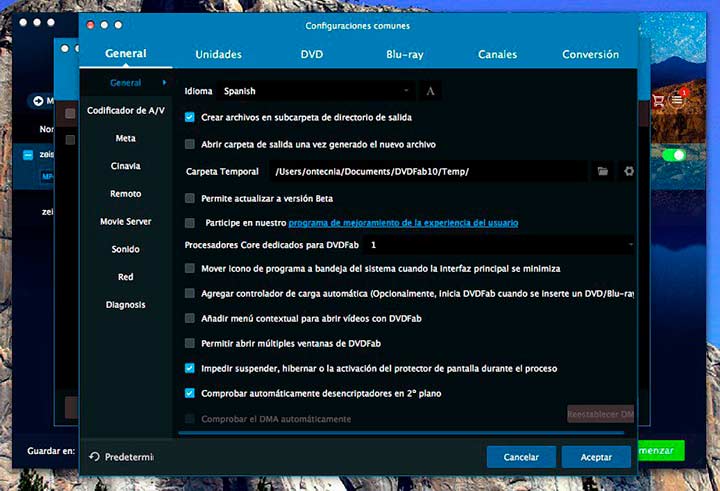Open the Idioma Spanish dropdown
This screenshot has height=491, width=720.
pos(316,91)
